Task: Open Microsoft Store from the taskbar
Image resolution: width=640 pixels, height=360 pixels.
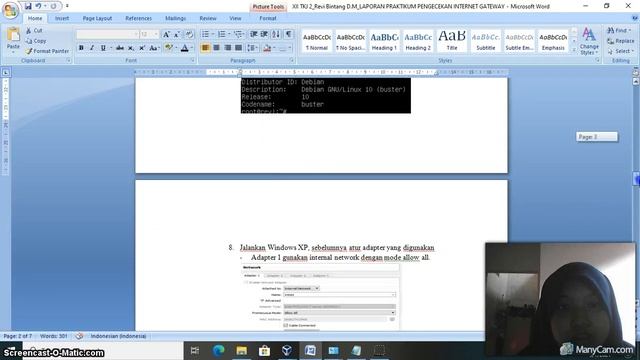Action: click(264, 351)
